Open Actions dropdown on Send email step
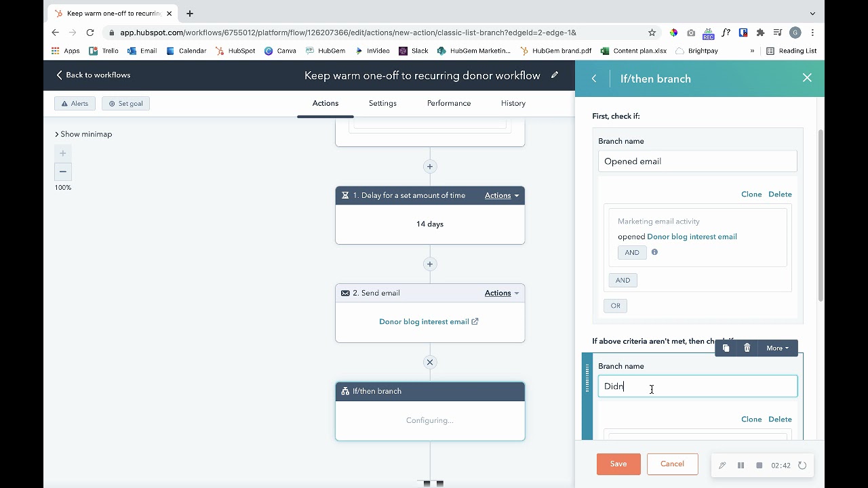Image resolution: width=868 pixels, height=488 pixels. [x=502, y=293]
